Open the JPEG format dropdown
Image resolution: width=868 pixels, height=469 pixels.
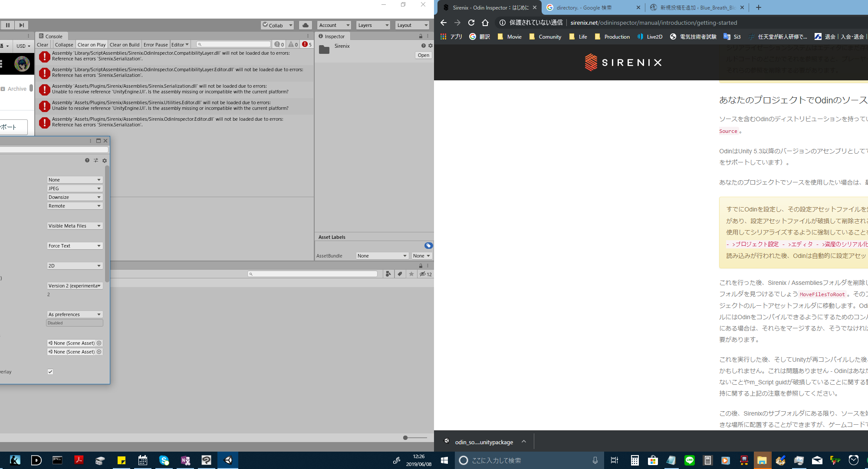(75, 188)
